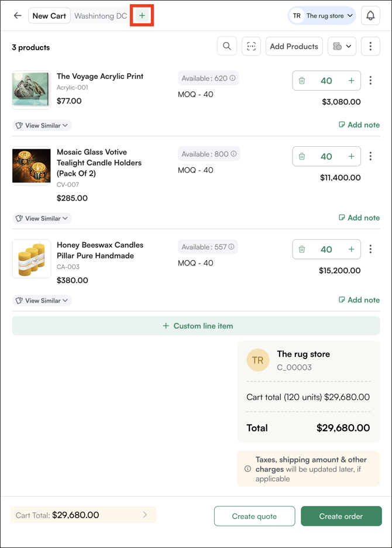392x548 pixels.
Task: Switch to the Washintong DC tab
Action: [x=101, y=16]
